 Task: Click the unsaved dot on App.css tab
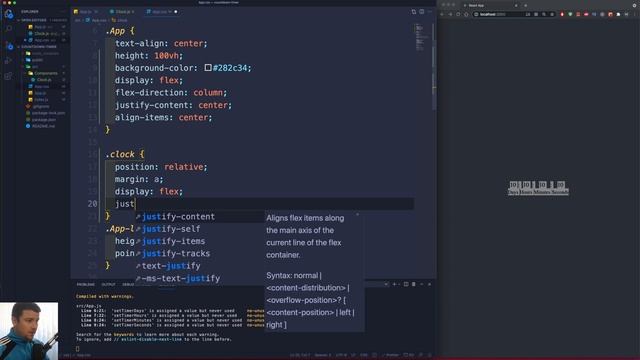point(176,12)
